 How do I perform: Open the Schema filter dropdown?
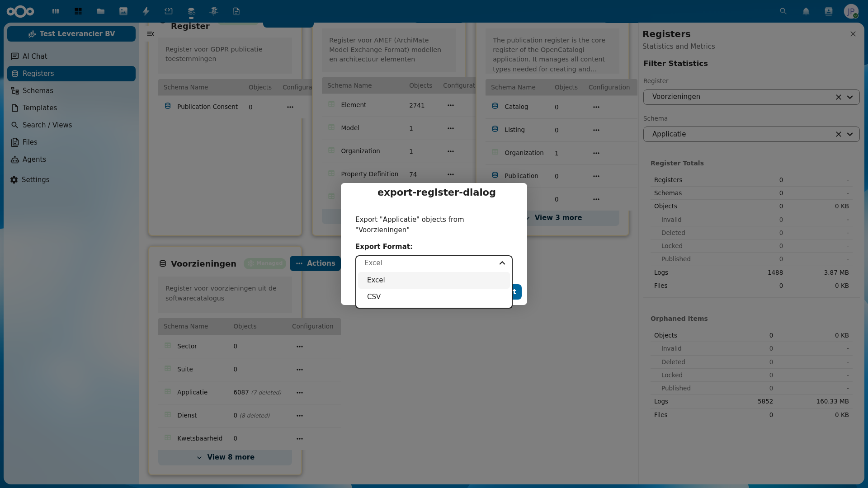pos(850,134)
